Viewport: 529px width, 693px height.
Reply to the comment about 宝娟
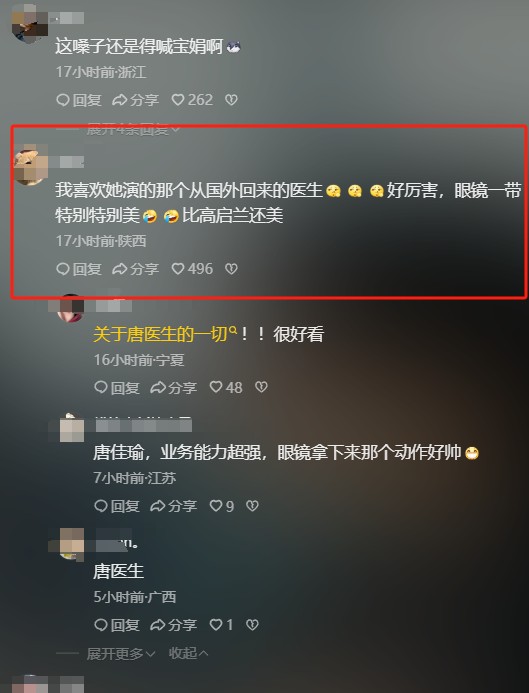click(x=79, y=100)
